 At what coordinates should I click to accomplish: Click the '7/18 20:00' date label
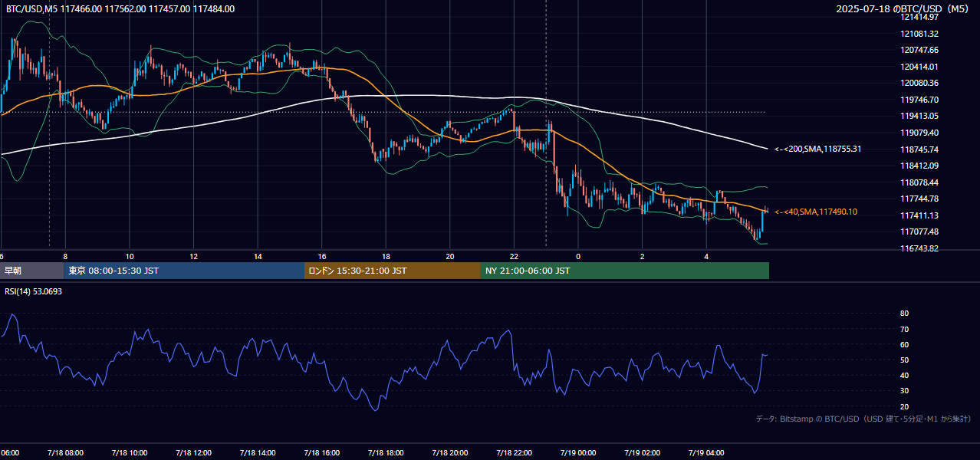pos(449,453)
